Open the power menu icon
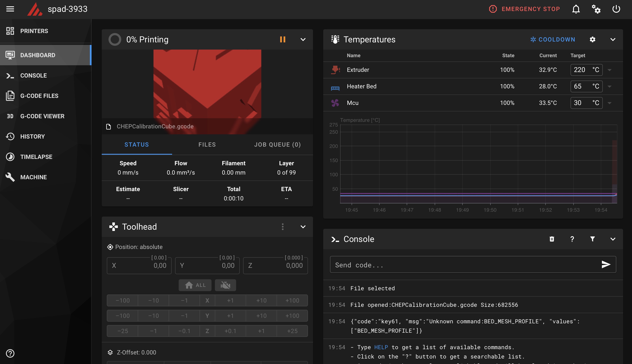The image size is (632, 364). [x=616, y=9]
